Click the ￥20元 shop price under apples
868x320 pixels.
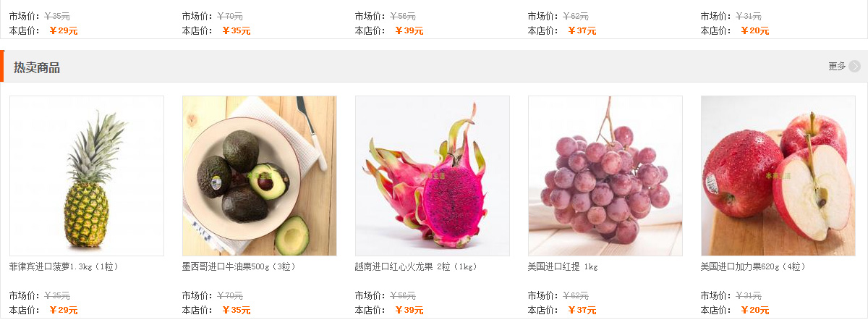point(755,310)
